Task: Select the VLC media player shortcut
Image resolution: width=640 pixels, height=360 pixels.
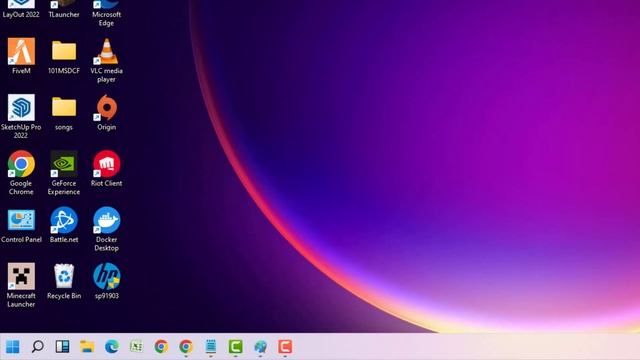Action: [x=107, y=60]
